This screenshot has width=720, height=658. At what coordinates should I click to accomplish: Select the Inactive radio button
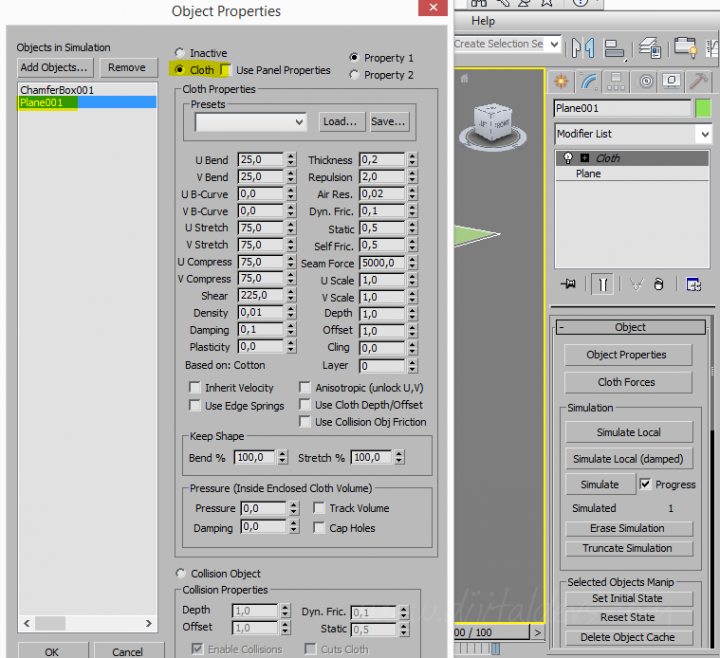pos(180,53)
